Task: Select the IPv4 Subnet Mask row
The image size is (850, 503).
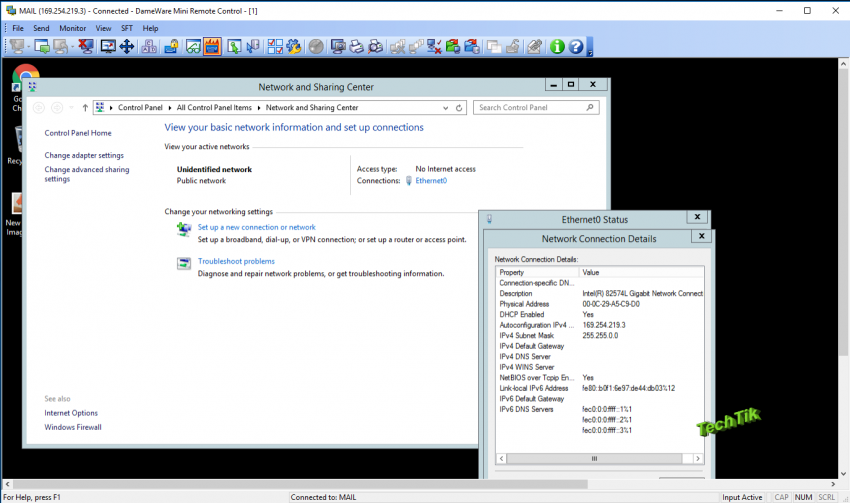Action: pos(600,336)
